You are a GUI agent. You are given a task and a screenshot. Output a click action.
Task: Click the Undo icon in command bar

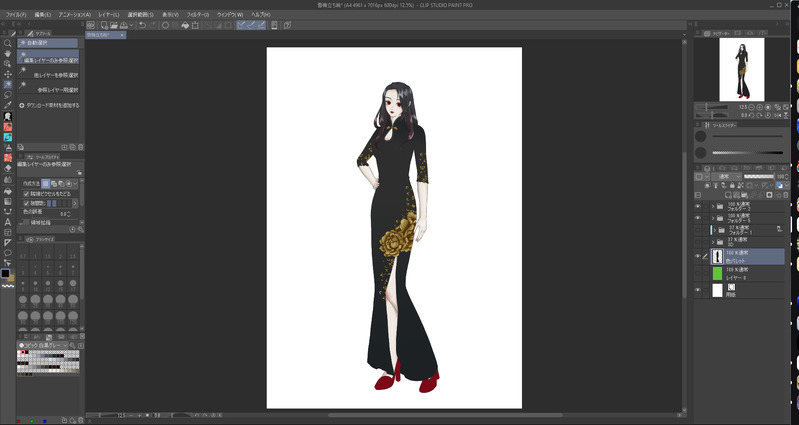(142, 25)
